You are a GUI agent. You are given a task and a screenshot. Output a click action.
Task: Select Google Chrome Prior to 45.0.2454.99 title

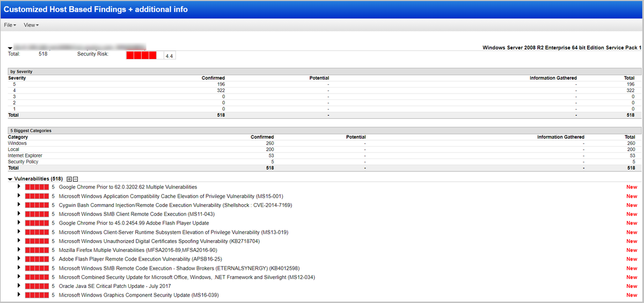[x=134, y=223]
